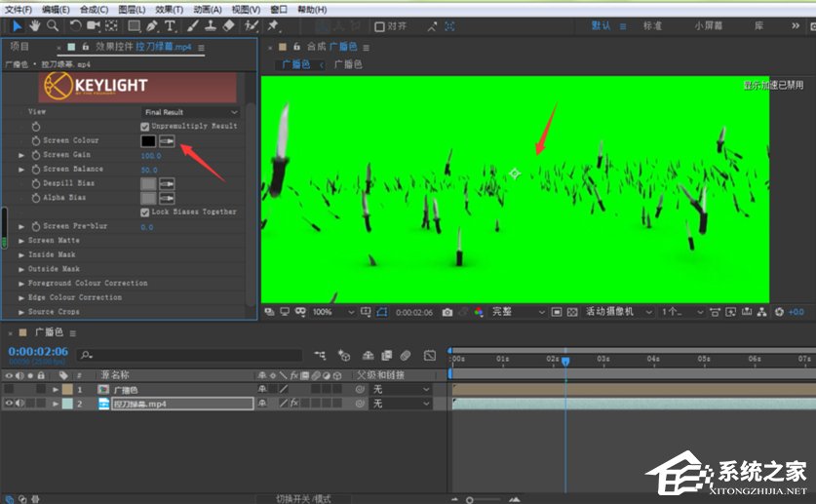Open the View Final Result dropdown
This screenshot has width=816, height=504.
[x=190, y=112]
